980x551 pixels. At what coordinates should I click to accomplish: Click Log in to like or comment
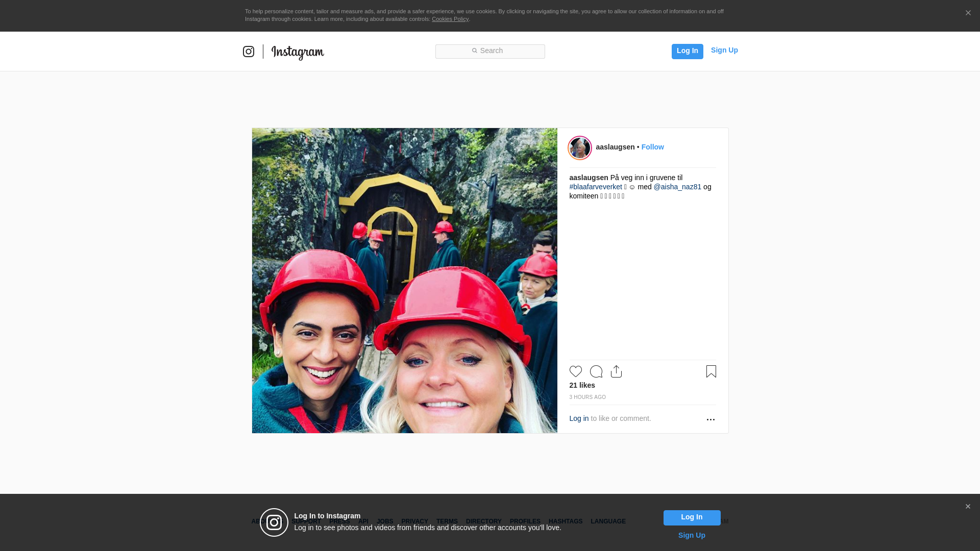579,418
